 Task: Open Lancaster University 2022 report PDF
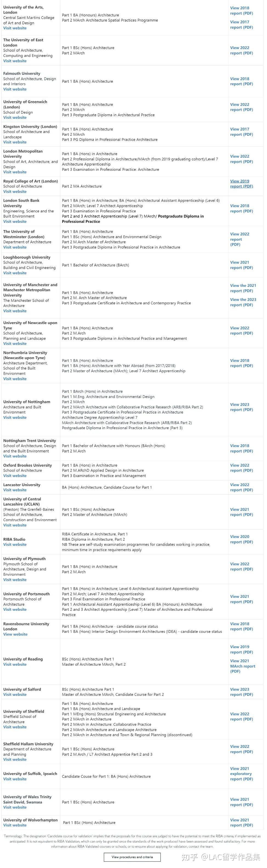(x=241, y=487)
